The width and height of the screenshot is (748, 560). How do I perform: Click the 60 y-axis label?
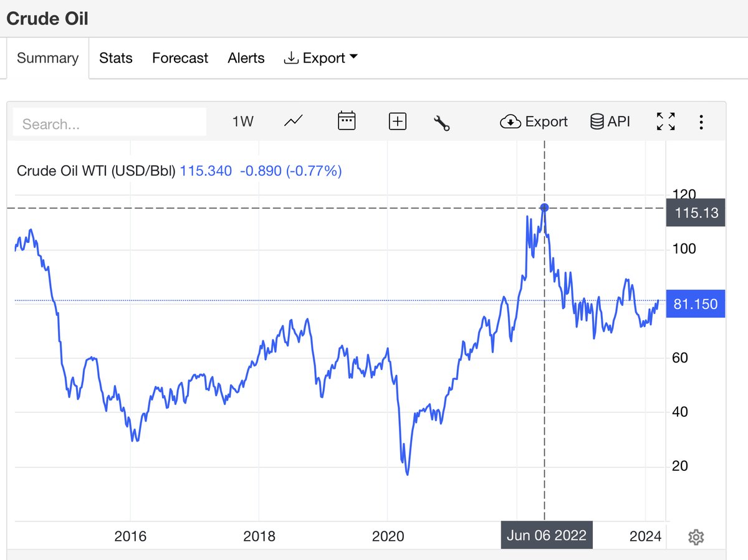pyautogui.click(x=680, y=358)
